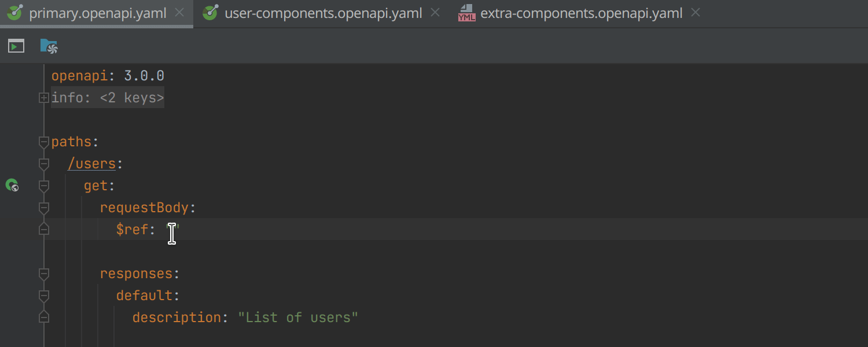This screenshot has width=868, height=347.
Task: Close the extra-components.openapi.yaml tab
Action: click(x=696, y=13)
